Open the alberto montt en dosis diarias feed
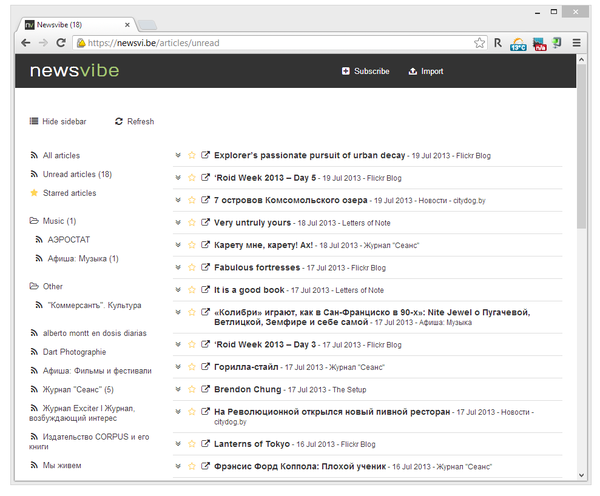600x496 pixels. coord(88,333)
